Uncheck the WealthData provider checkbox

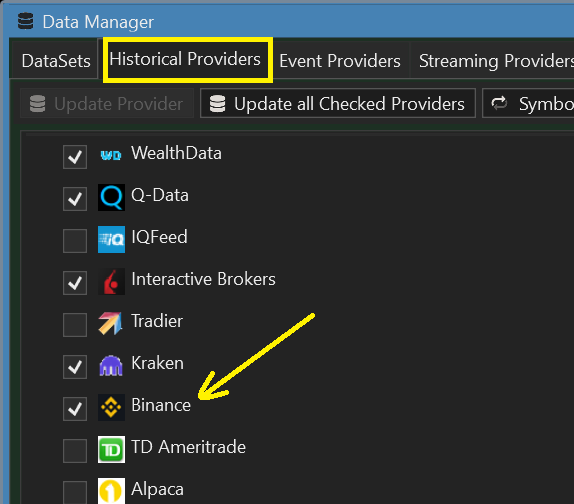click(75, 157)
